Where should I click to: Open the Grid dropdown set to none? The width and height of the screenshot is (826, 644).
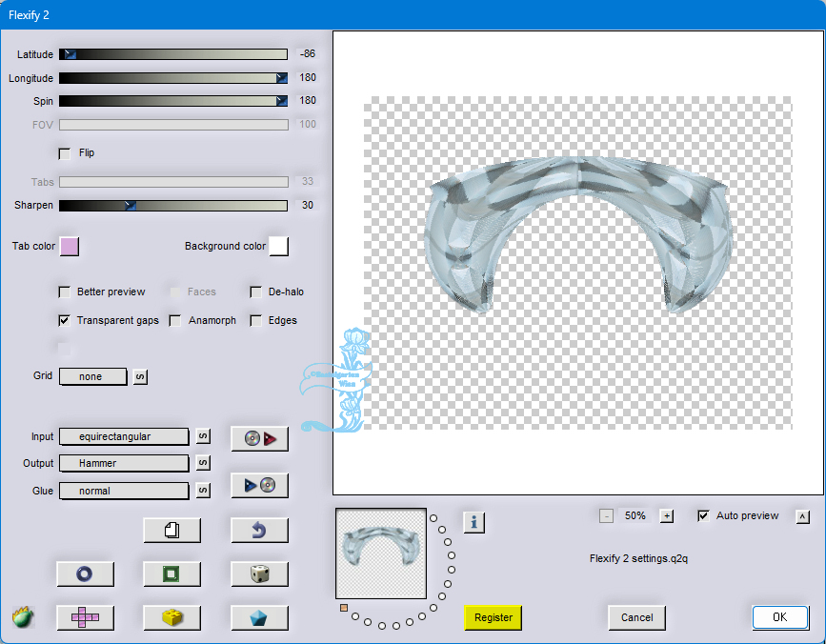point(92,376)
